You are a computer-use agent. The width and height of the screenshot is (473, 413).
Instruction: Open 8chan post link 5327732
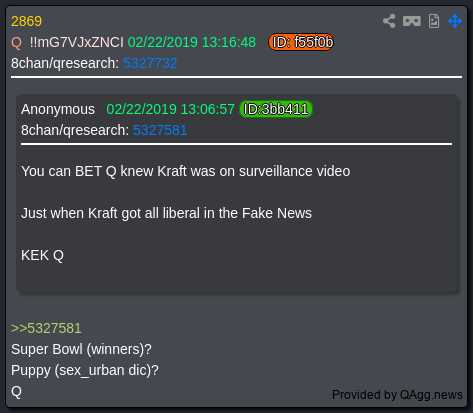(x=150, y=63)
